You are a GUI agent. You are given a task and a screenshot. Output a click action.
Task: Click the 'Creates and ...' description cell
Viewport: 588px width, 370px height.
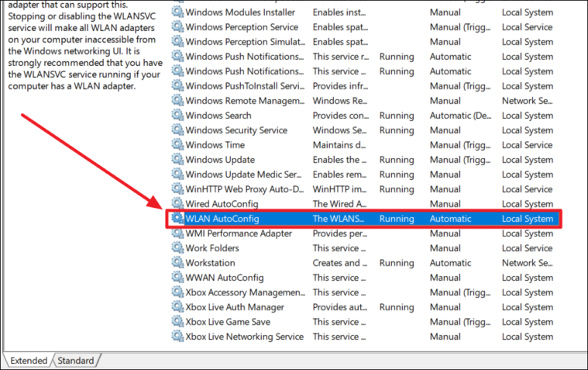340,263
